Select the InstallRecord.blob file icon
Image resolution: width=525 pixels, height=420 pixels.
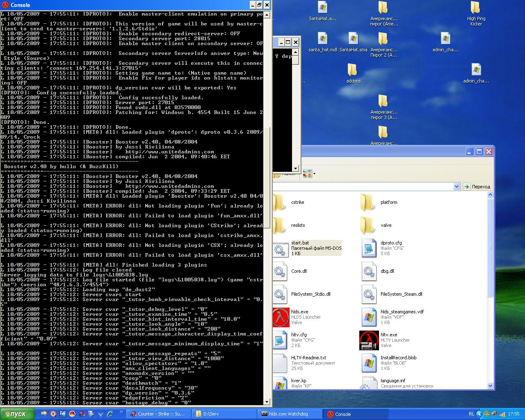coord(369,363)
